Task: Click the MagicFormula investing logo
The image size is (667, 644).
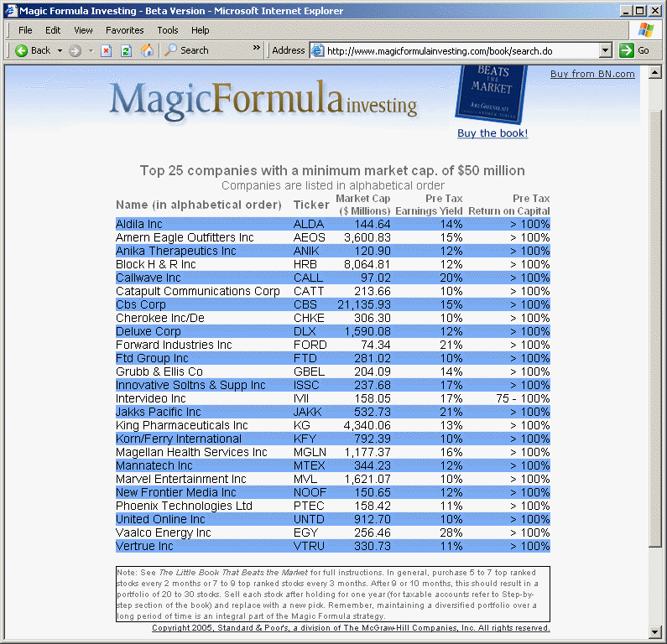Action: pyautogui.click(x=263, y=100)
